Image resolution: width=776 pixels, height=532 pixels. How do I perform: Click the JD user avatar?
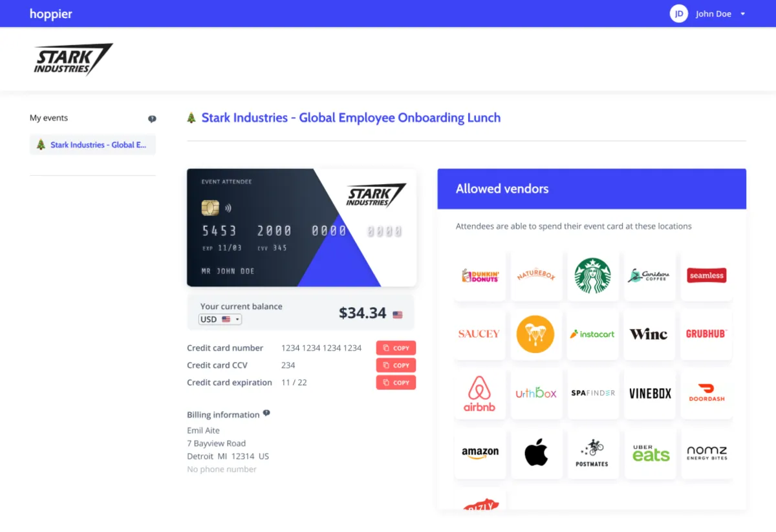[679, 14]
